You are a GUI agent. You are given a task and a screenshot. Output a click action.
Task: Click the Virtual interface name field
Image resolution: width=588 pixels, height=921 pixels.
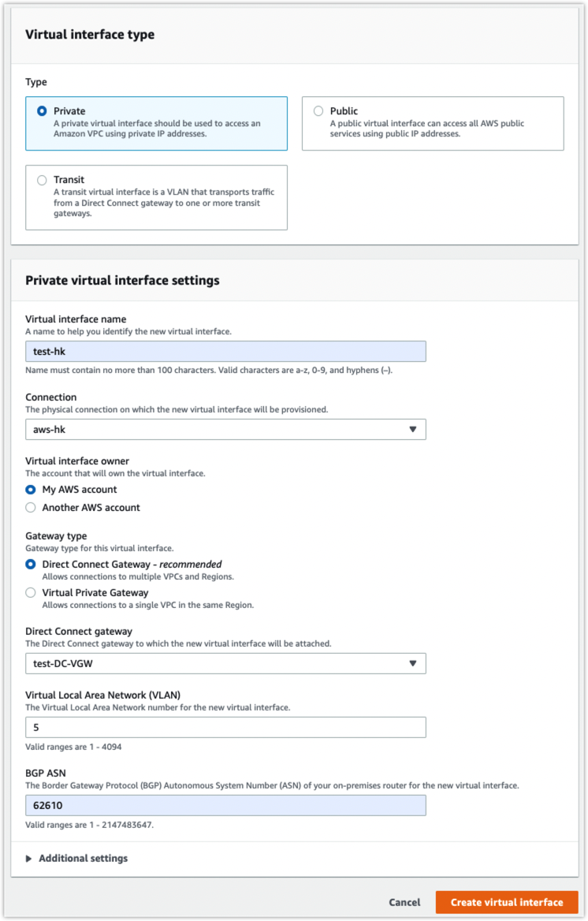coord(225,351)
